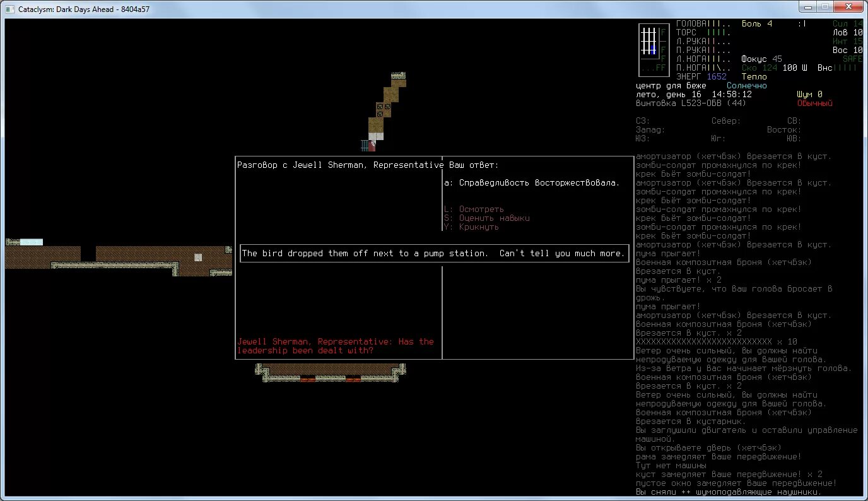Click the 'Шум 0' noise indicator
Image resolution: width=868 pixels, height=501 pixels.
(x=810, y=95)
